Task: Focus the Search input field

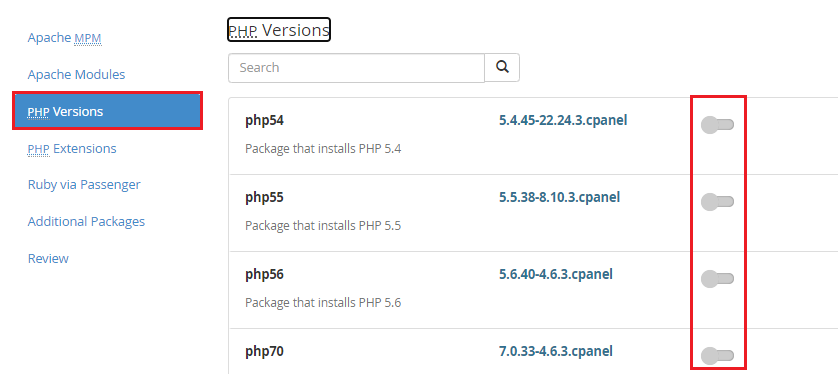Action: coord(356,68)
